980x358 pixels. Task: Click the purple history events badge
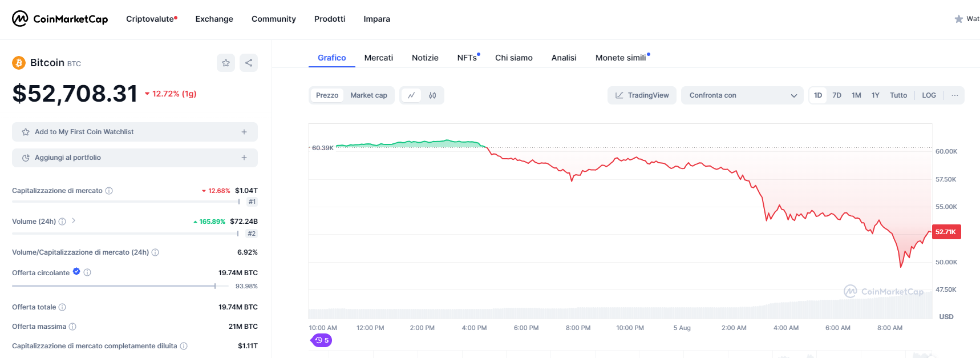coord(322,340)
